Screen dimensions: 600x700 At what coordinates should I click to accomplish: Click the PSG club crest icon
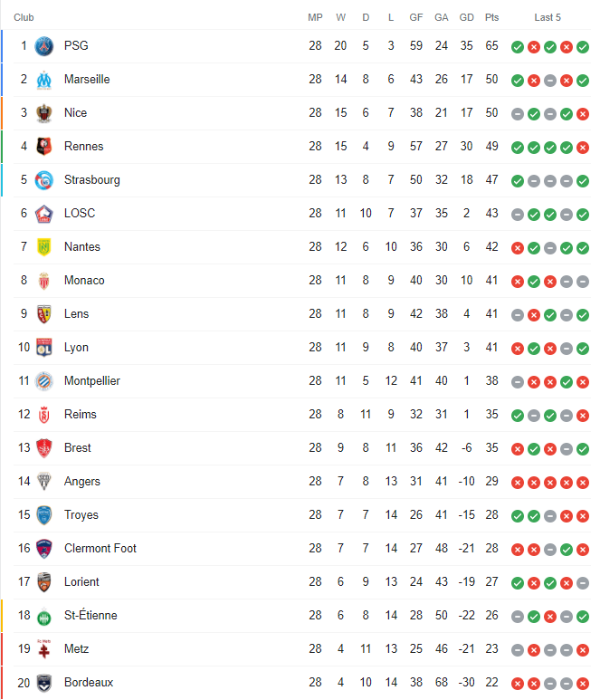tap(43, 46)
